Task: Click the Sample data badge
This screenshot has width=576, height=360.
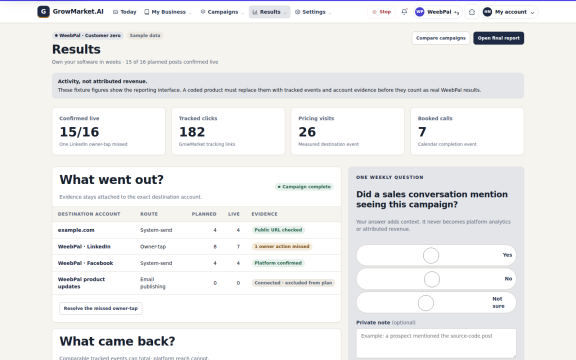Action: click(145, 36)
